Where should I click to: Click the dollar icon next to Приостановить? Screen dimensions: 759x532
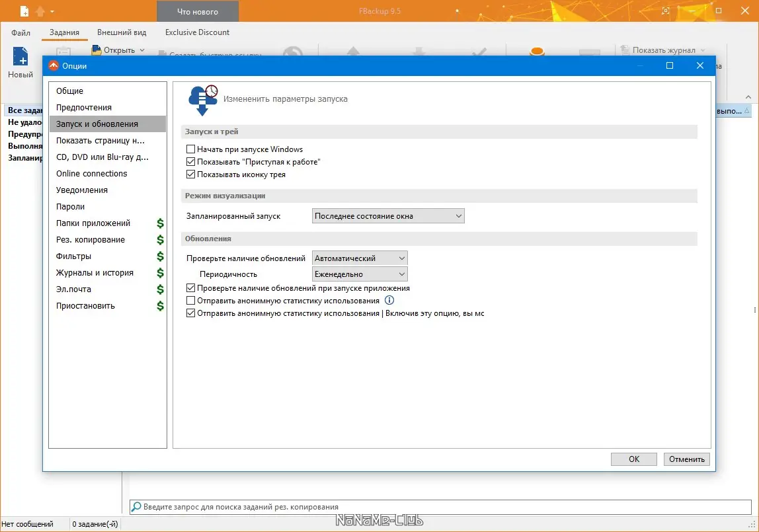pos(160,306)
